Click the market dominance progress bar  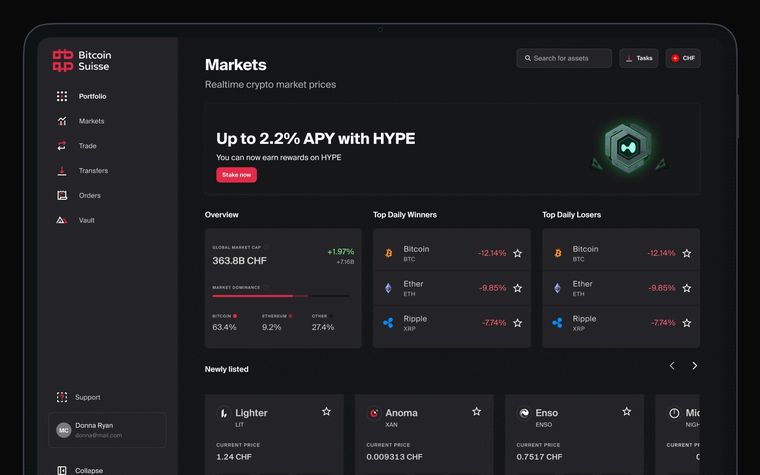(281, 296)
